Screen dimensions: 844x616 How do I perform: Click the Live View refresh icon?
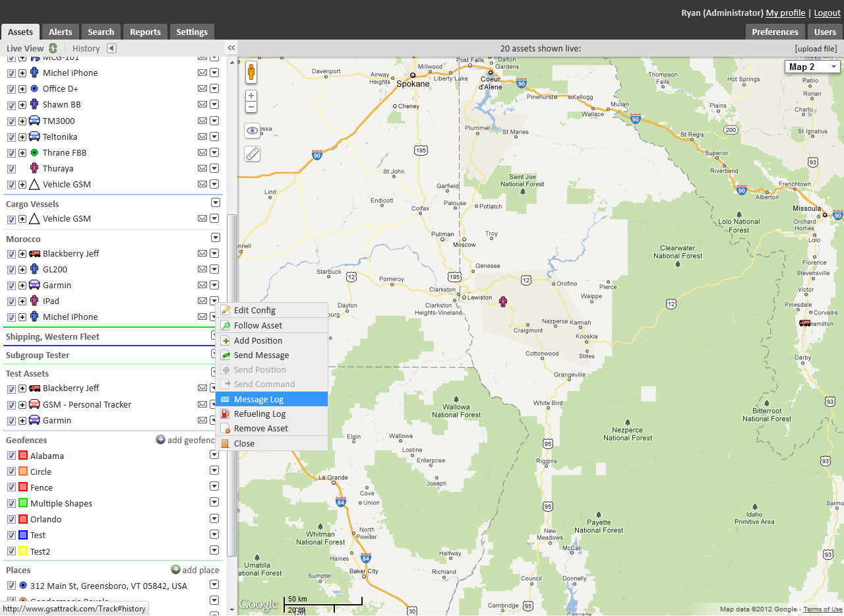click(x=53, y=48)
